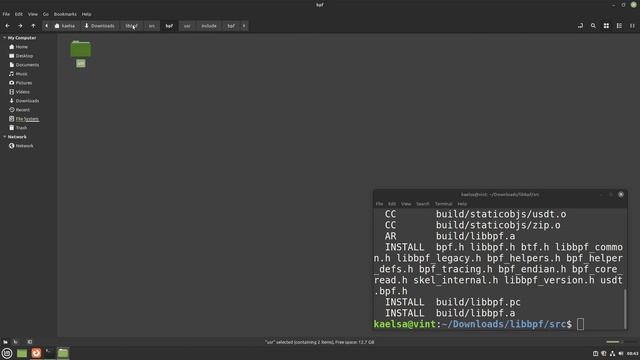Screen dimensions: 640x360
Task: Open the File menu in file manager
Action: click(6, 14)
